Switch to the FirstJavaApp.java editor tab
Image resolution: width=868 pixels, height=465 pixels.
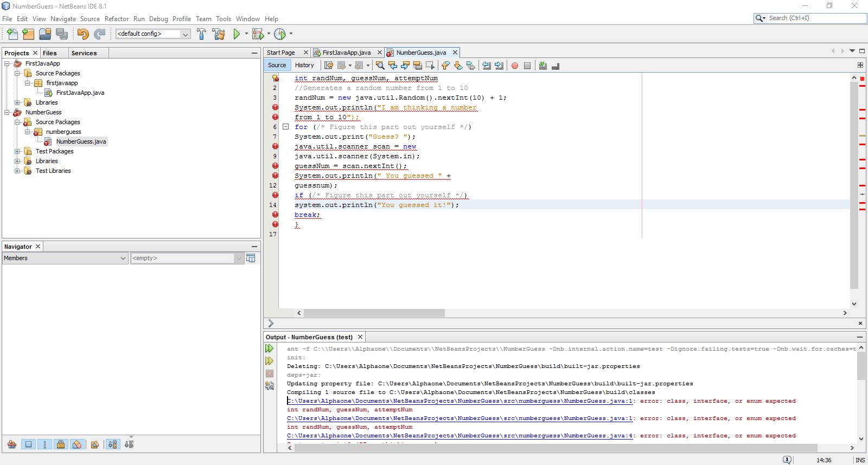pyautogui.click(x=346, y=53)
